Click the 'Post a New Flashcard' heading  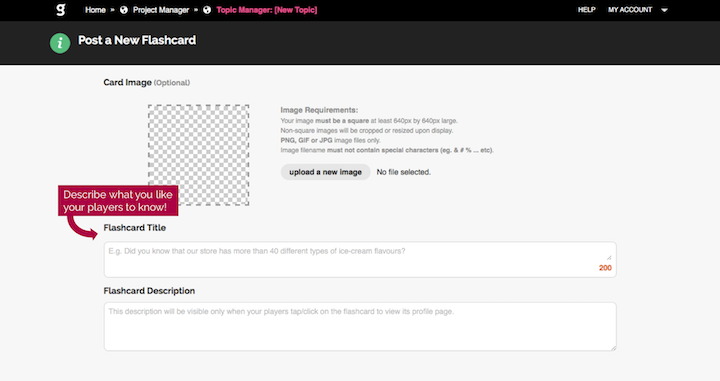coord(137,40)
